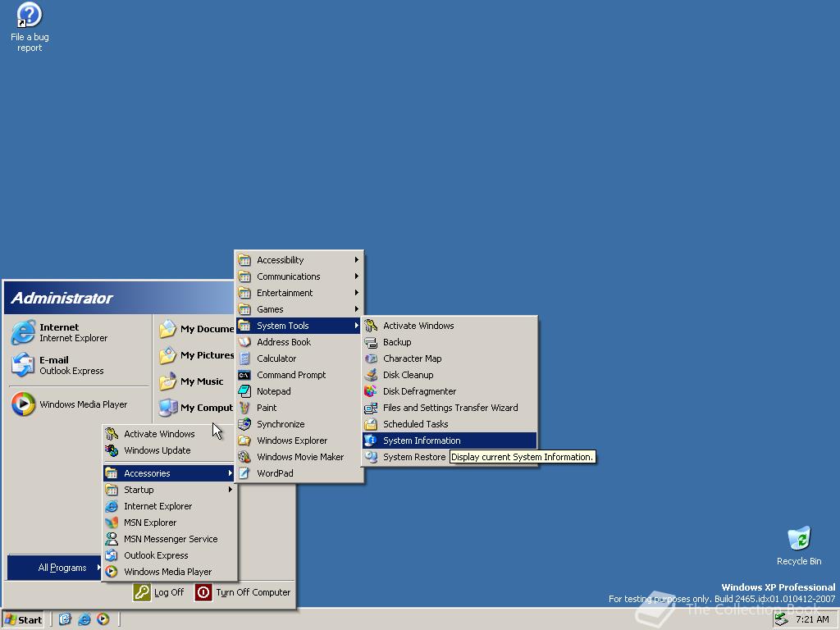Launch Windows Media Player from quick launch
Screen dimensions: 840x630
coord(103,619)
